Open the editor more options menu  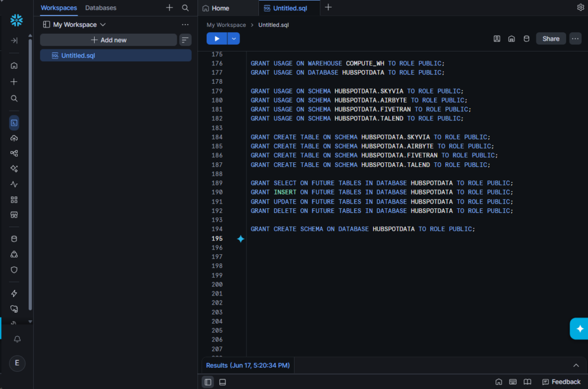click(x=575, y=38)
